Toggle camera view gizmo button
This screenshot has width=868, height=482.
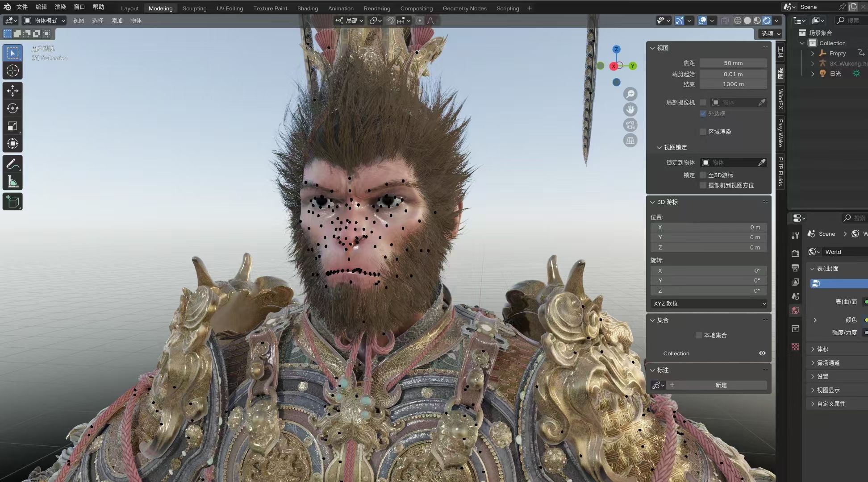click(x=630, y=125)
